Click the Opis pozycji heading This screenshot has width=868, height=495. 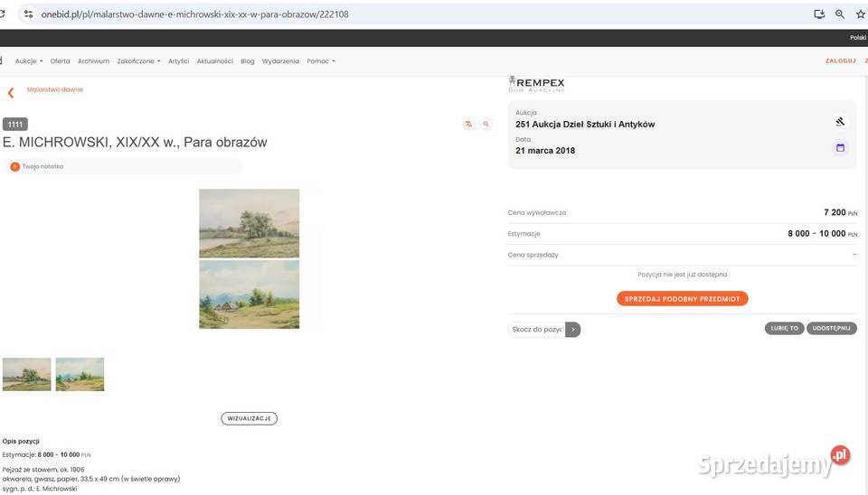tap(21, 442)
